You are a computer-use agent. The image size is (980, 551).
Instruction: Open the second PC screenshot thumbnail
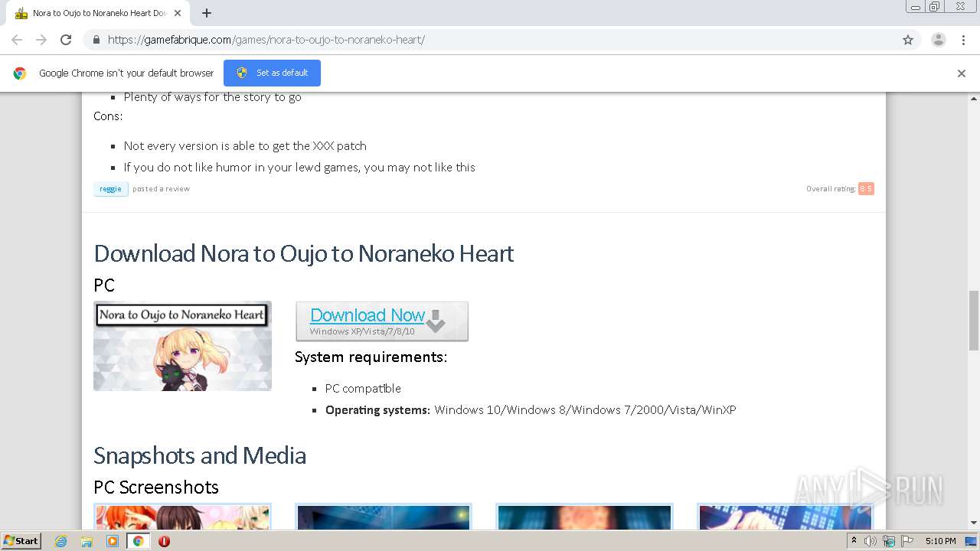pos(384,517)
